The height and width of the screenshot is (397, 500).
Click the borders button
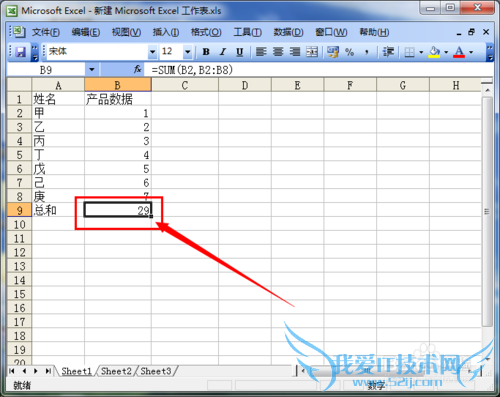point(409,52)
